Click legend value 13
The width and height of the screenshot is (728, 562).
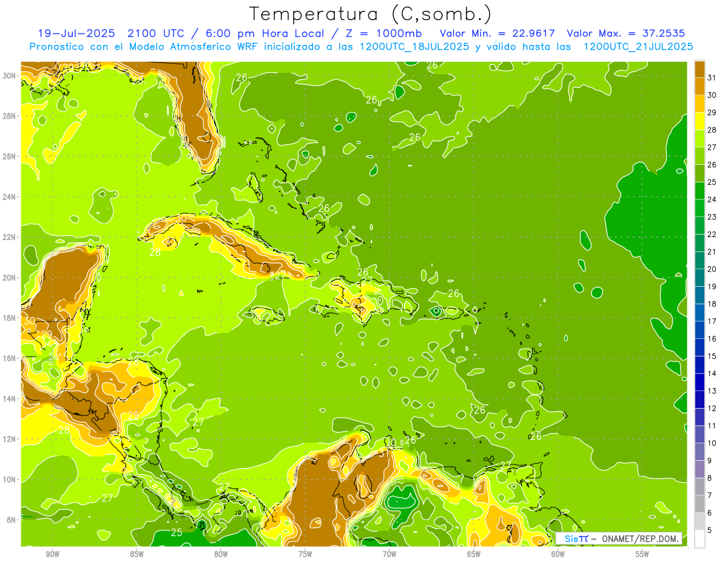[712, 391]
